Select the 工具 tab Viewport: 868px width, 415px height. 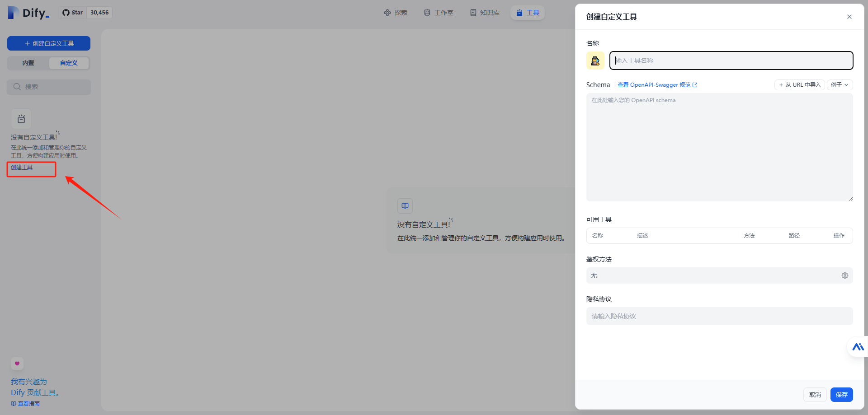[x=528, y=13]
